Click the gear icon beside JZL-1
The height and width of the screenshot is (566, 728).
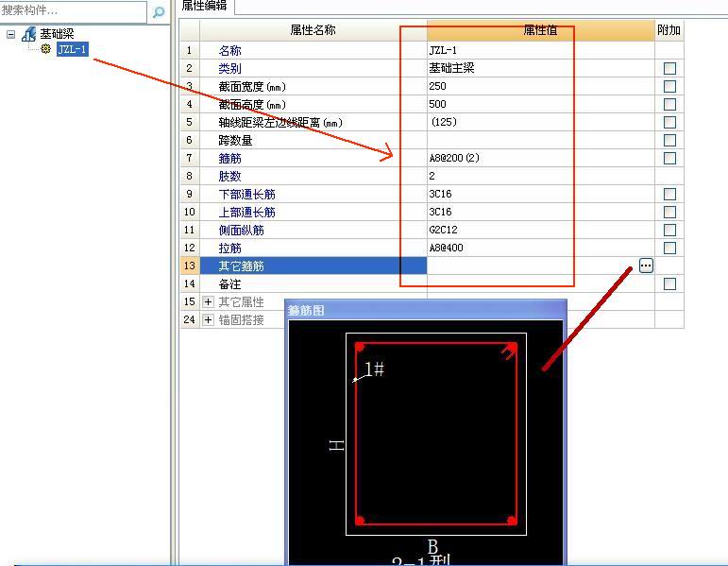pos(45,49)
